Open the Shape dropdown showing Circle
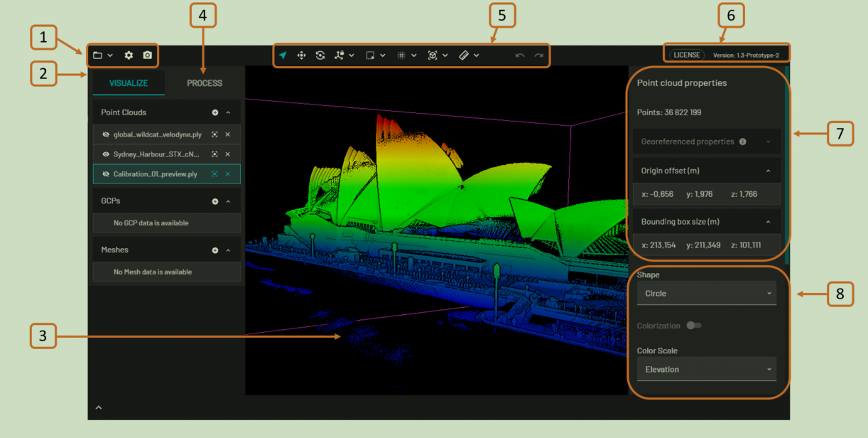This screenshot has height=438, width=868. (706, 294)
